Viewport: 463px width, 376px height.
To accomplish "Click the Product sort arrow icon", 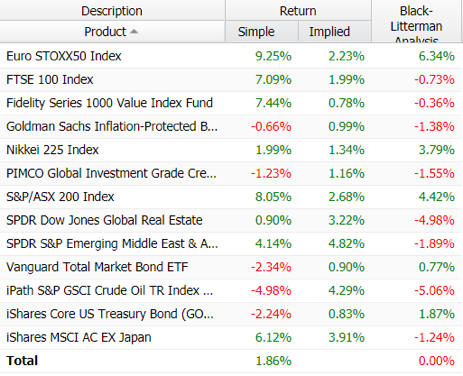I will click(134, 31).
